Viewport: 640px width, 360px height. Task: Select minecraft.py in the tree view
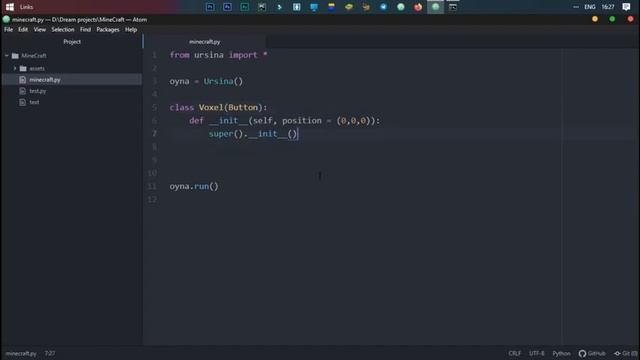(x=72, y=80)
